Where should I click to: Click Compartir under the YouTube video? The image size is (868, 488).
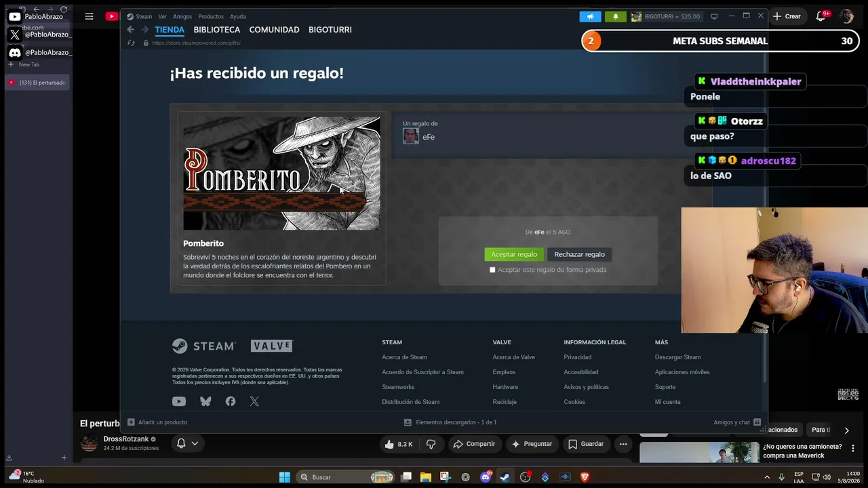tap(474, 444)
